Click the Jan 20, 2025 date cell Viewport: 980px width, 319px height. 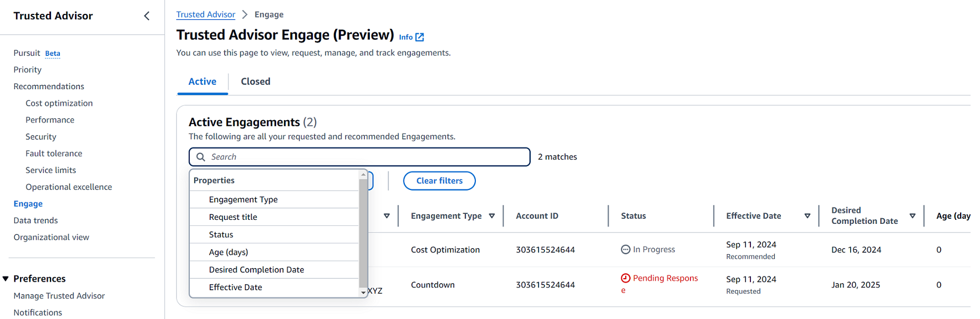856,285
